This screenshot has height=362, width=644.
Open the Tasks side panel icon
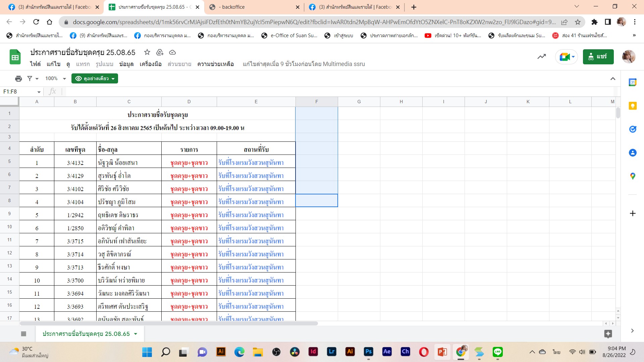[633, 129]
